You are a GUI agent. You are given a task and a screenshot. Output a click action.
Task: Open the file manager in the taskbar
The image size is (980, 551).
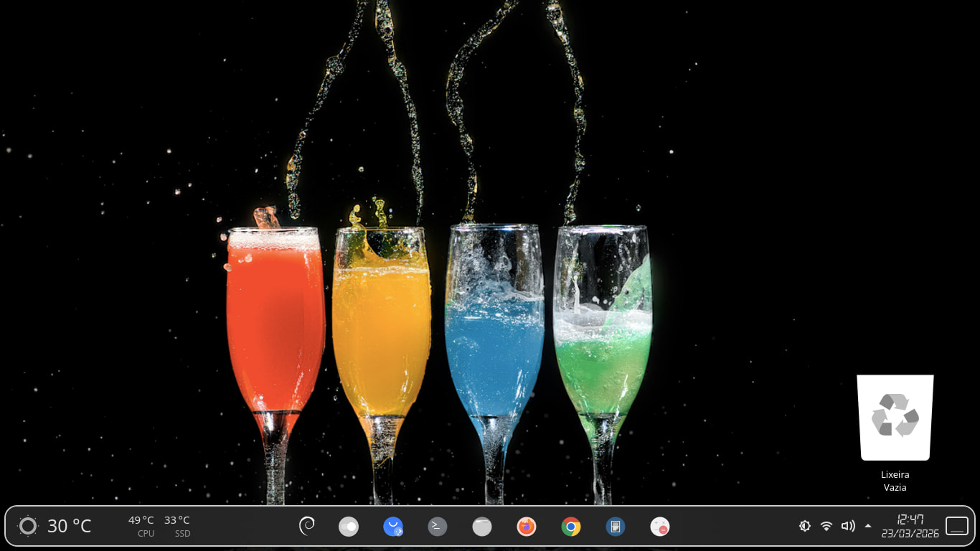click(482, 527)
